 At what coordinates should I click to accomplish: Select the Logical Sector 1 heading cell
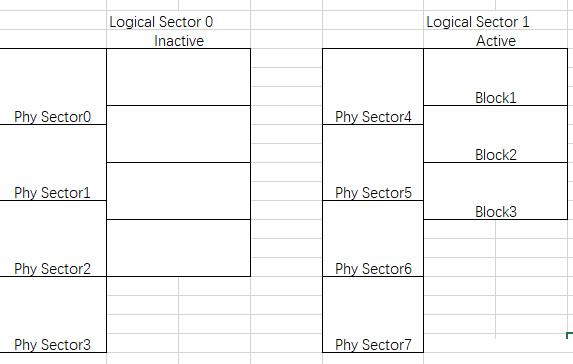[478, 22]
